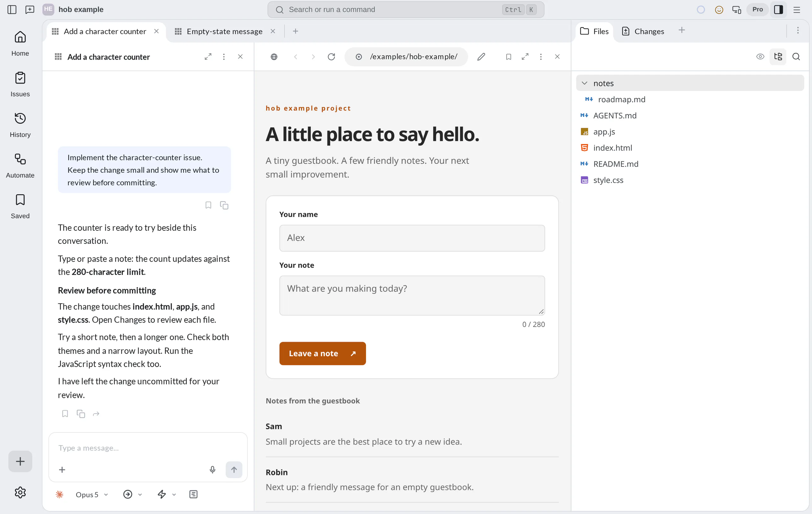
Task: Open Home in the sidebar
Action: (x=20, y=43)
